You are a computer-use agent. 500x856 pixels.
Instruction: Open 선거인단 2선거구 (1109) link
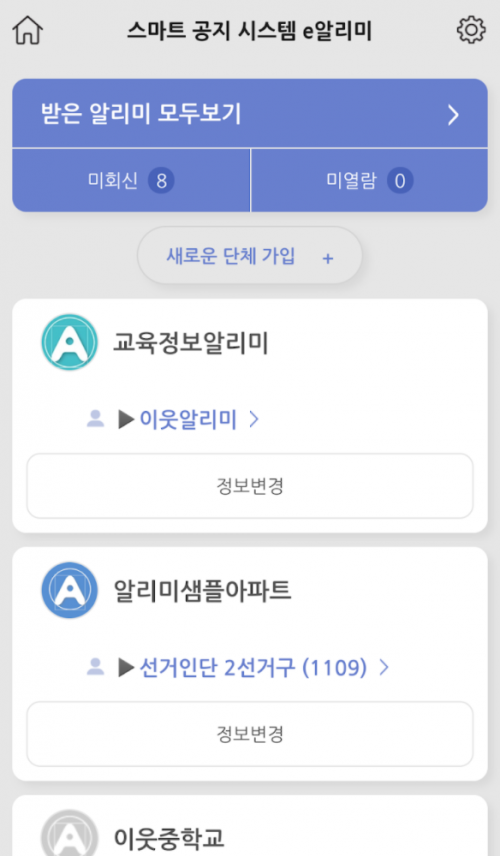pos(253,667)
